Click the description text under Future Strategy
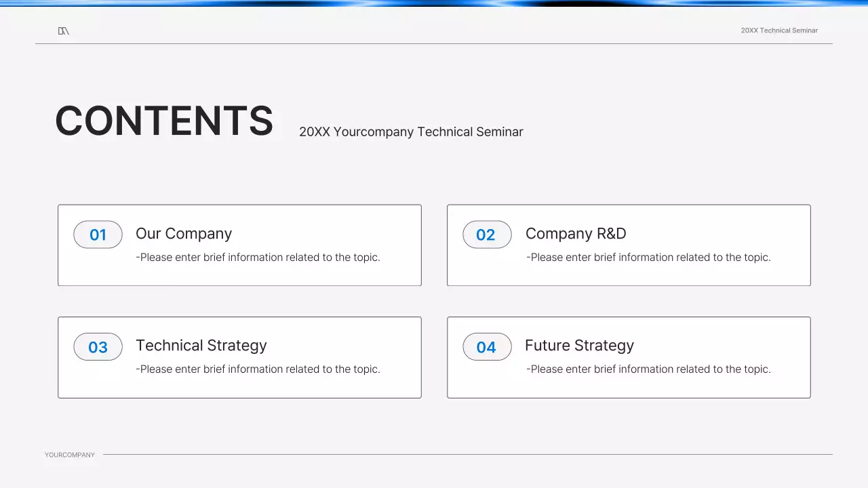The image size is (868, 488). click(x=648, y=369)
